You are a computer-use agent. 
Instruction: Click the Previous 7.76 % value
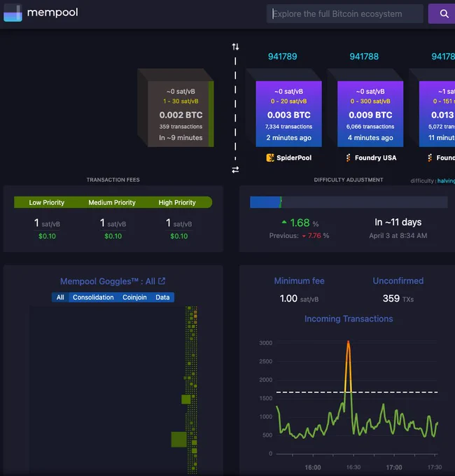299,236
